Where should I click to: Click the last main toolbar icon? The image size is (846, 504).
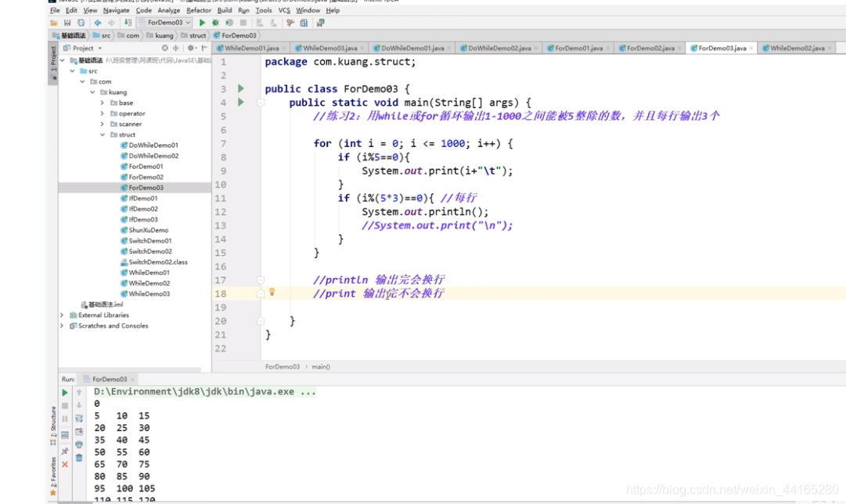point(321,23)
